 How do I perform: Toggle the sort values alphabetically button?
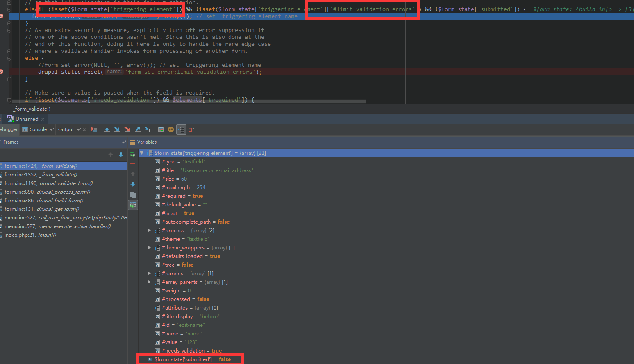point(181,129)
